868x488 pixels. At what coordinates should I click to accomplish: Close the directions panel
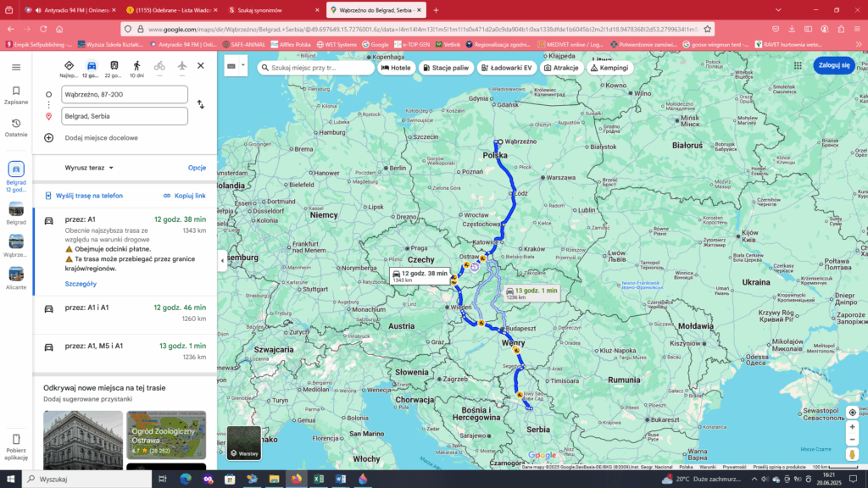tap(201, 66)
